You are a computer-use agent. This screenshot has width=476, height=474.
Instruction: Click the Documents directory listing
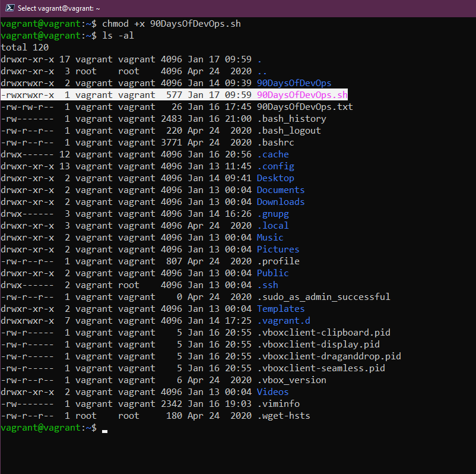click(281, 190)
